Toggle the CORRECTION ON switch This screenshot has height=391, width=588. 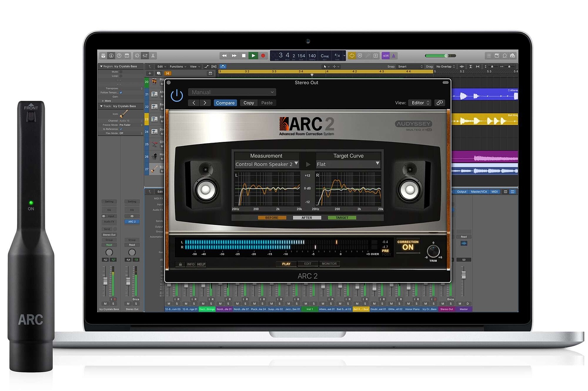pos(408,245)
